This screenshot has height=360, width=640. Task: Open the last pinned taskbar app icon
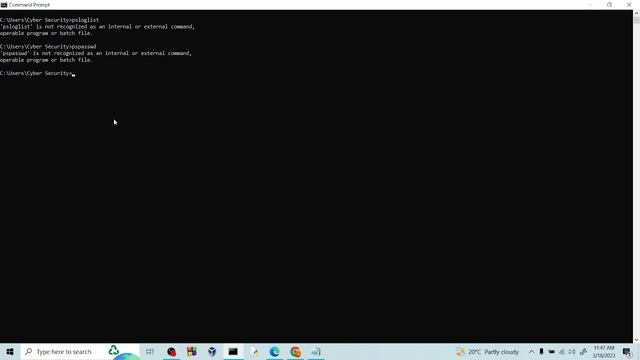(316, 351)
